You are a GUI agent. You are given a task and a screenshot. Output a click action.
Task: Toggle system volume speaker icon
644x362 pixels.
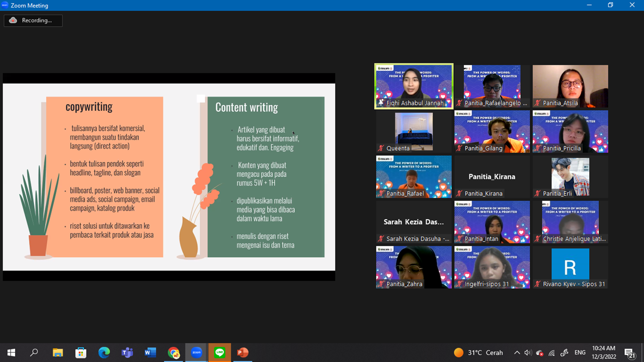click(528, 352)
